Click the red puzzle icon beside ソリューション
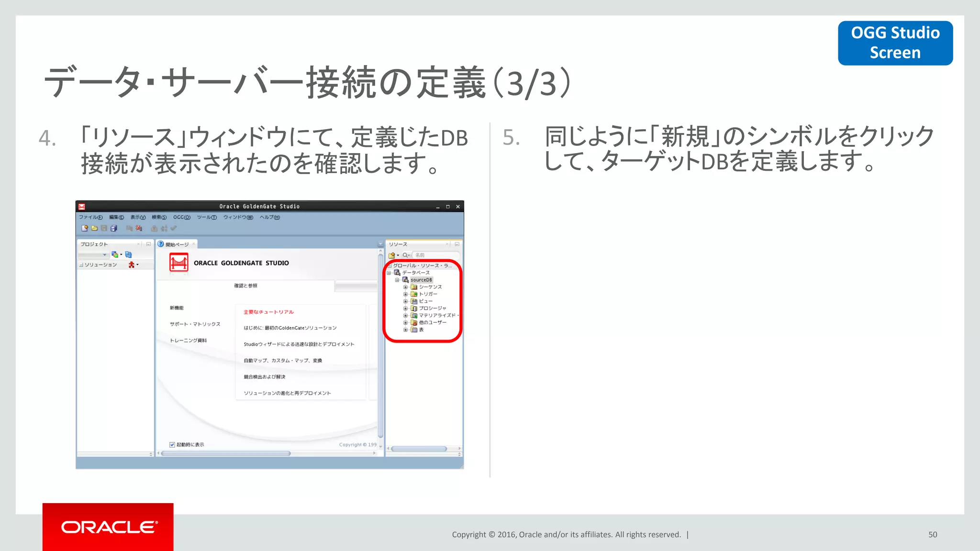The width and height of the screenshot is (980, 551). coord(132,264)
